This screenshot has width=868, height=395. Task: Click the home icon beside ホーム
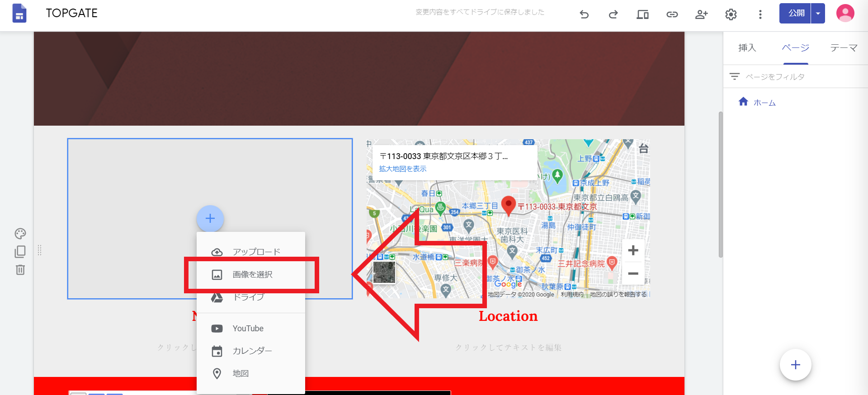pyautogui.click(x=743, y=102)
